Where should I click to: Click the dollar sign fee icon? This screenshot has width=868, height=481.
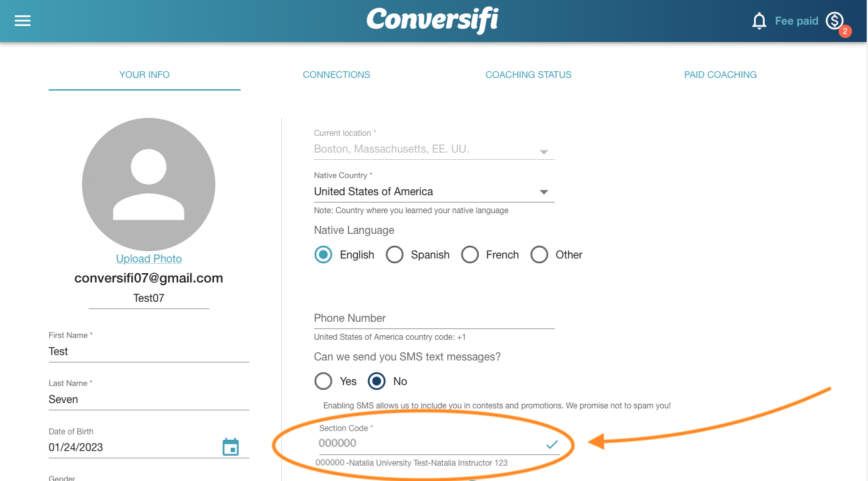835,21
